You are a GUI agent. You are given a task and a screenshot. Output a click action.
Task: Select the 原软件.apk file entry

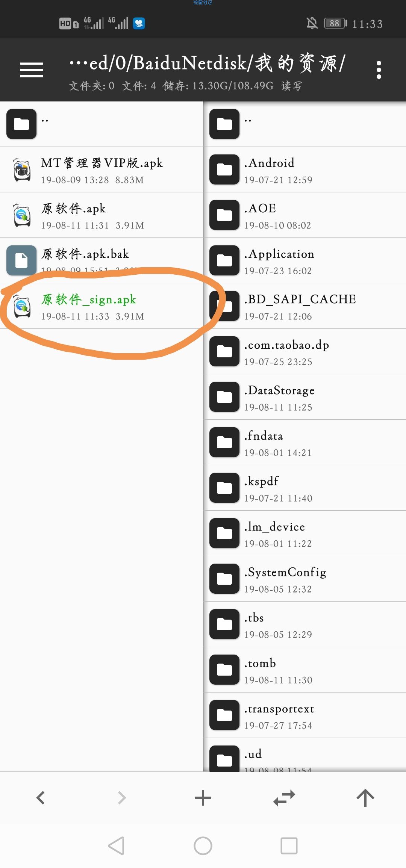click(x=101, y=215)
